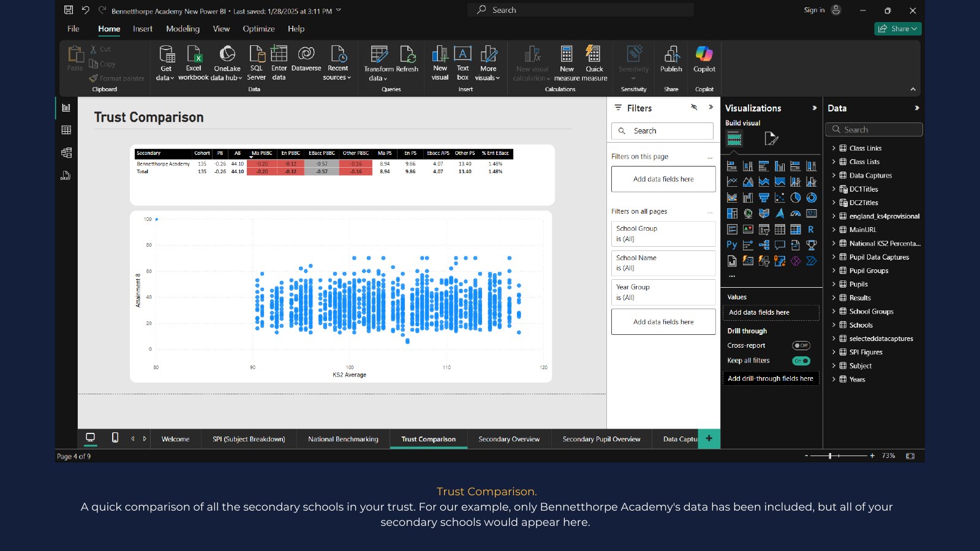Screen dimensions: 980x551
Task: Click the Dataverse icon
Action: pos(306,59)
